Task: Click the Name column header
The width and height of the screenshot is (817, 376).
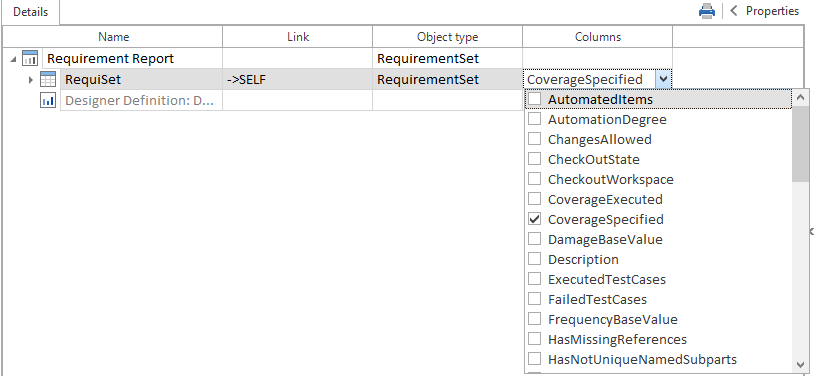Action: pos(114,37)
